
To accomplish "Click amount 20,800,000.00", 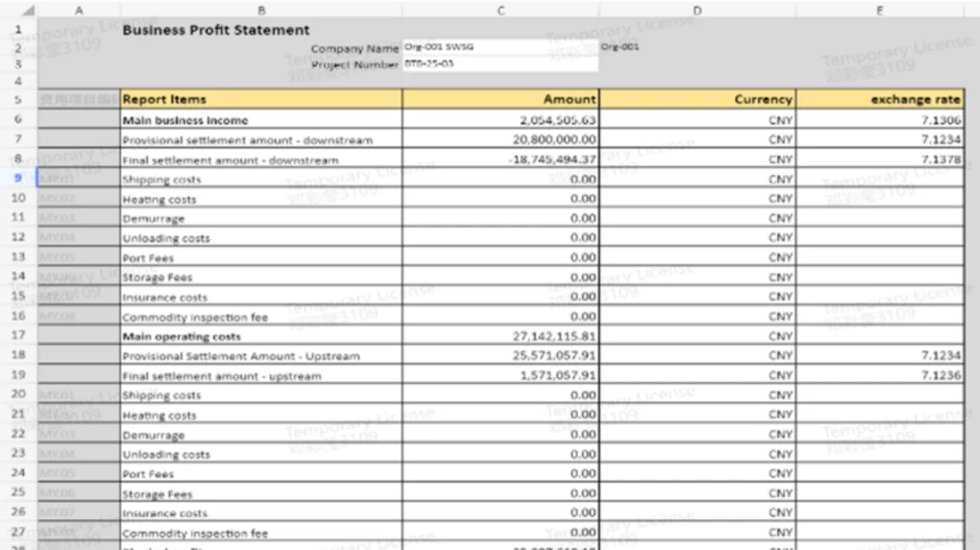I will pos(501,139).
